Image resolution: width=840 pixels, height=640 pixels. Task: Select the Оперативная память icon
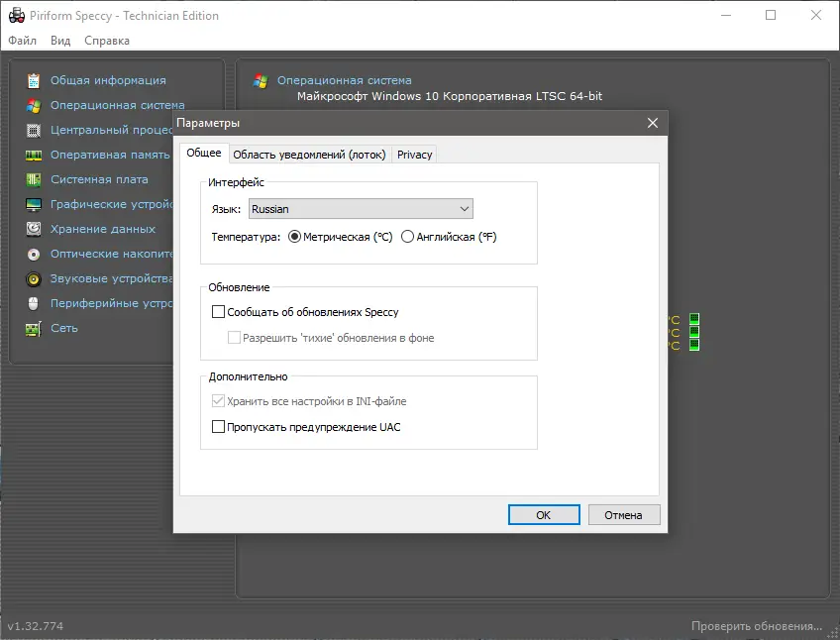(x=35, y=155)
